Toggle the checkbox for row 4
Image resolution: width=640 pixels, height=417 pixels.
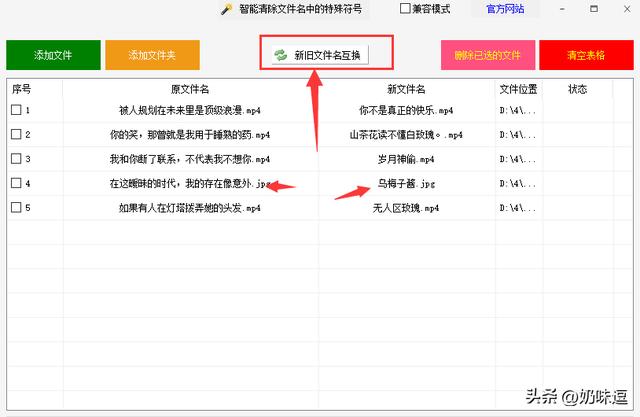click(x=16, y=183)
